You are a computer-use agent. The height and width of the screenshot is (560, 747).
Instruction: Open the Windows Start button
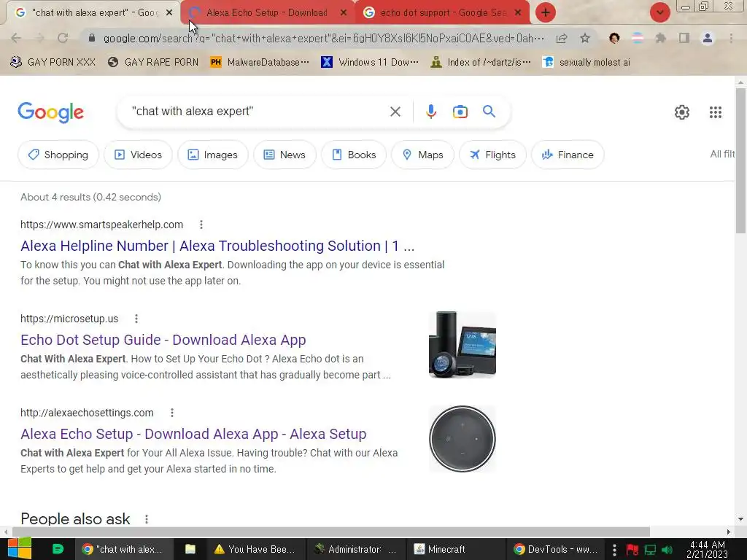pyautogui.click(x=19, y=549)
